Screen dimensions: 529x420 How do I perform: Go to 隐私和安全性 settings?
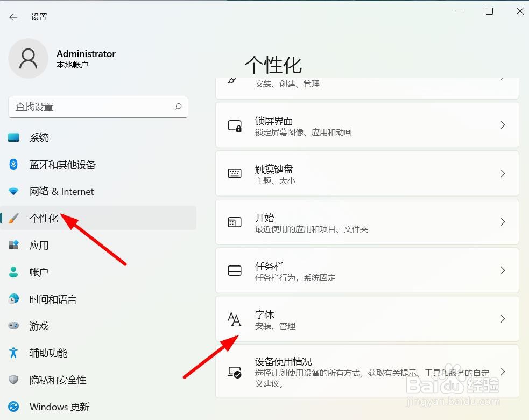pyautogui.click(x=98, y=380)
